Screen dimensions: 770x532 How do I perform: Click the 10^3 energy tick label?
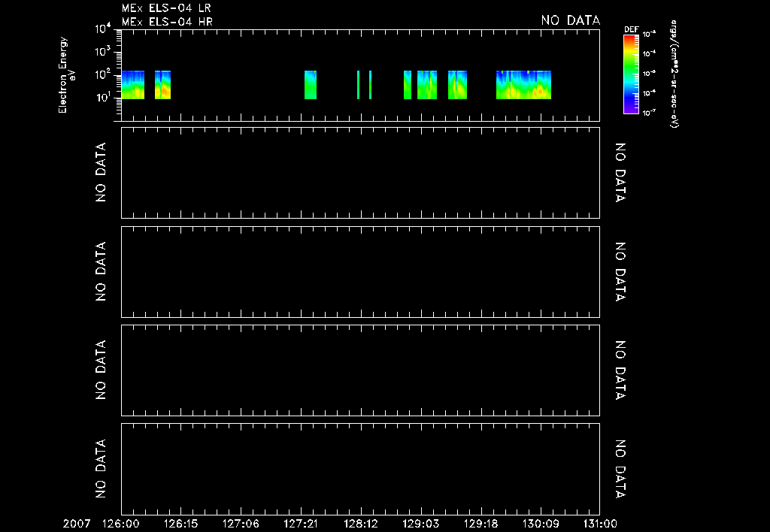coord(104,52)
